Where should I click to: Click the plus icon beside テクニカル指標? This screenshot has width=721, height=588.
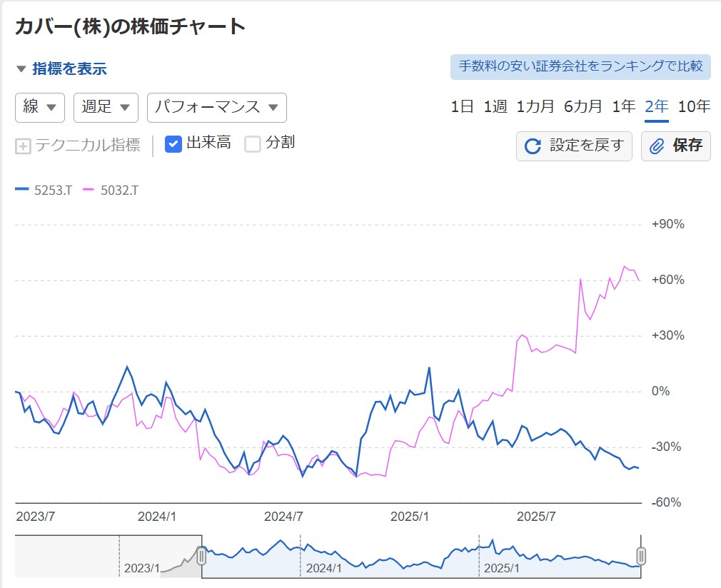tap(23, 146)
